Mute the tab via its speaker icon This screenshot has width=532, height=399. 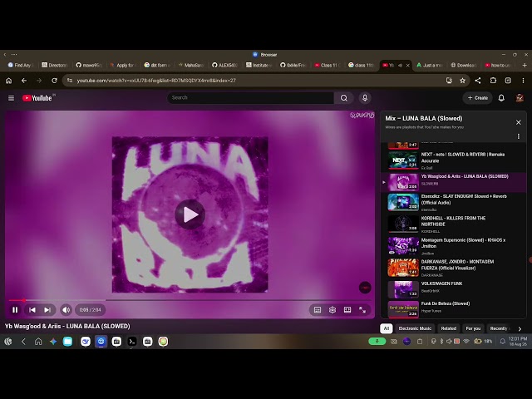click(400, 65)
